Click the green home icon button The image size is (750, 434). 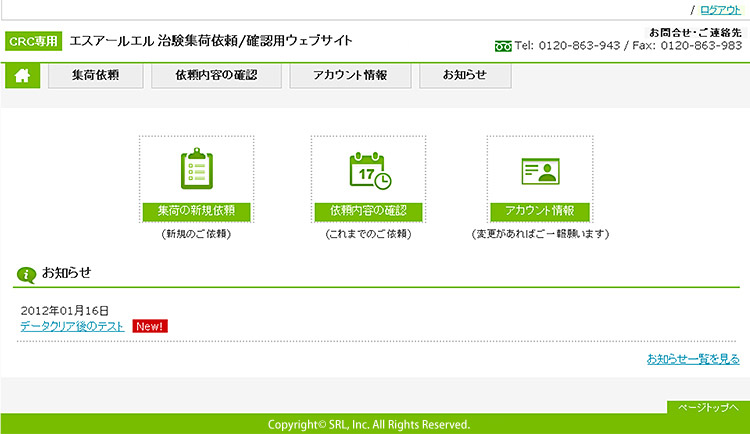click(22, 75)
